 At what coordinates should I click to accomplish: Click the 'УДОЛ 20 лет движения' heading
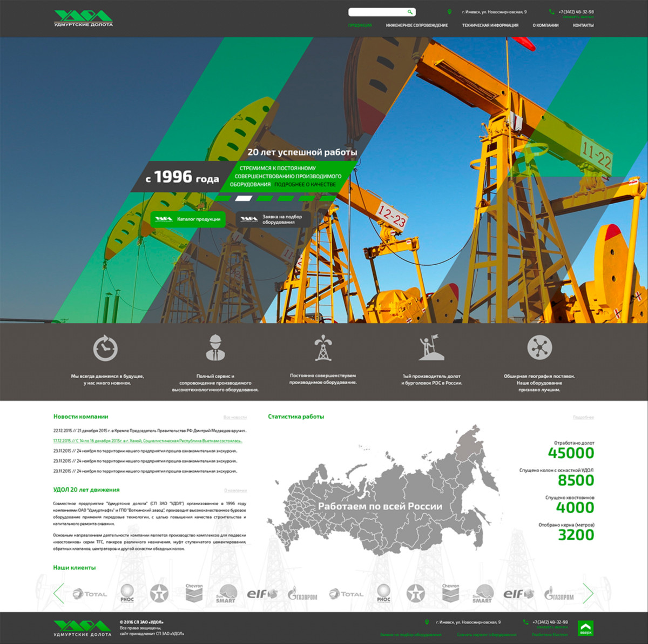pos(86,489)
